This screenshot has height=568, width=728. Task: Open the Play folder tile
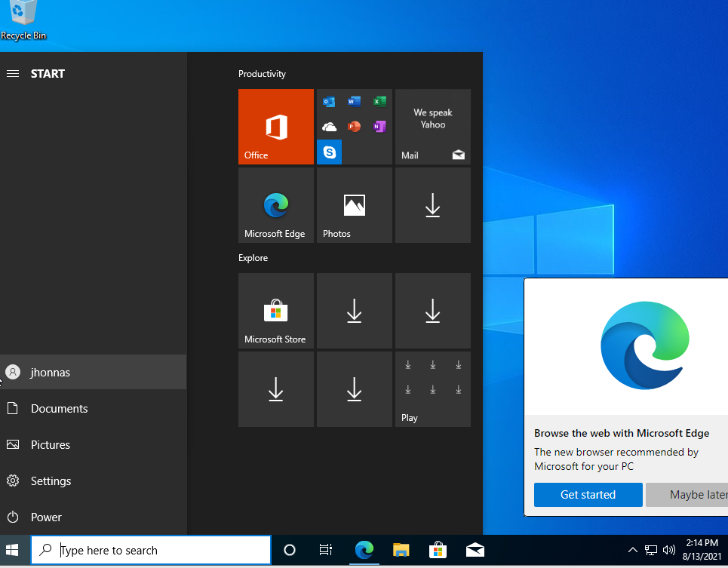(433, 389)
